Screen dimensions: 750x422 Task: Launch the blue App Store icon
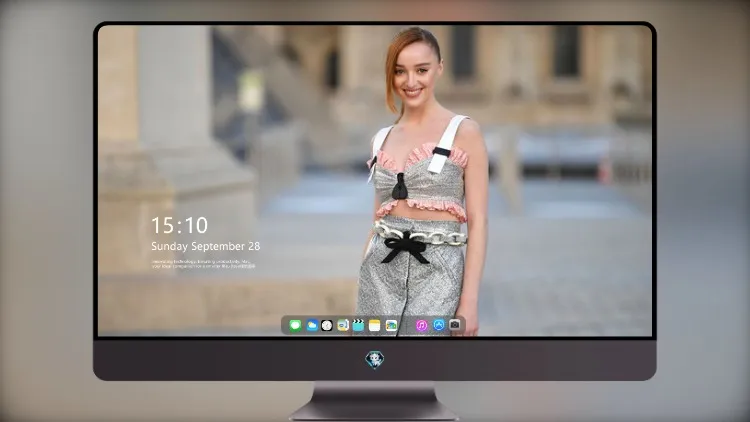439,325
